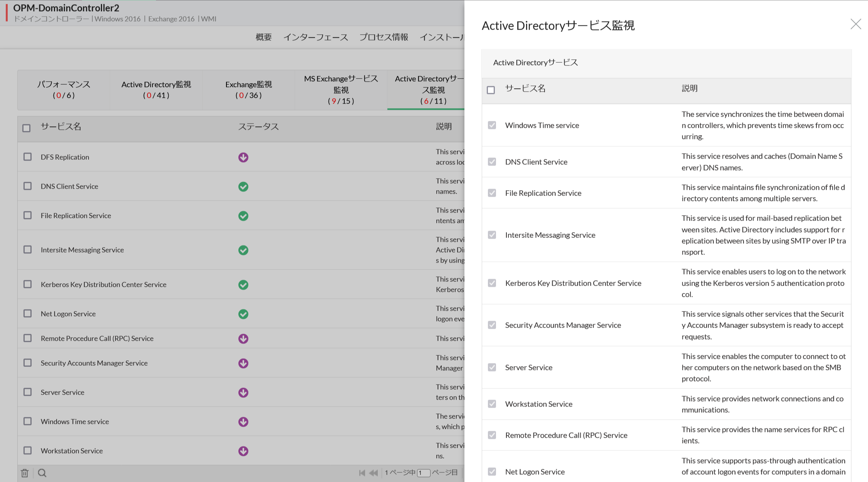
Task: Click the page number input field
Action: pyautogui.click(x=424, y=473)
